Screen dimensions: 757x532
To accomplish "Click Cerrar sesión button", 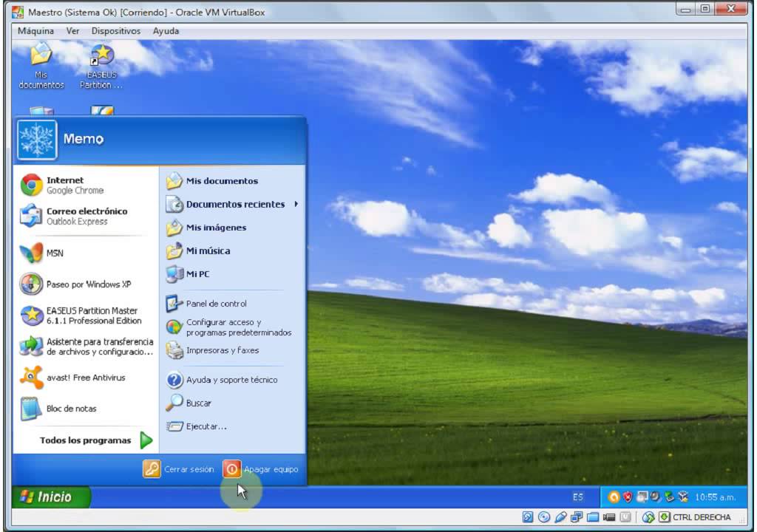I will coord(178,468).
